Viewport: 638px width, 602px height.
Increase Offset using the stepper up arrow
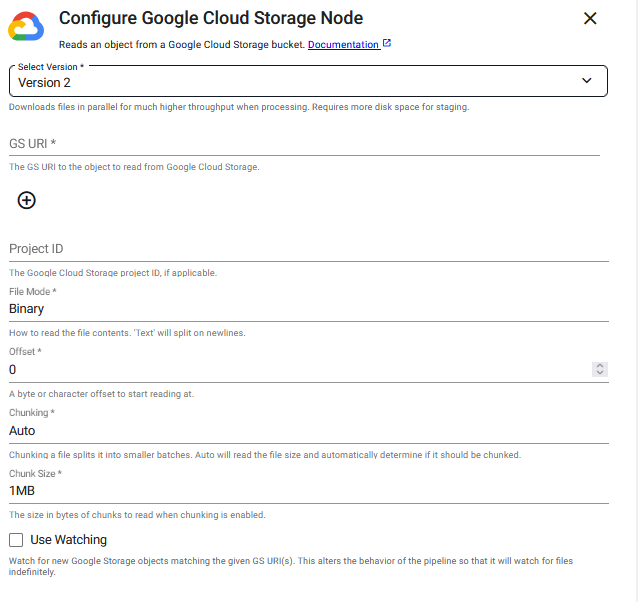[x=600, y=366]
